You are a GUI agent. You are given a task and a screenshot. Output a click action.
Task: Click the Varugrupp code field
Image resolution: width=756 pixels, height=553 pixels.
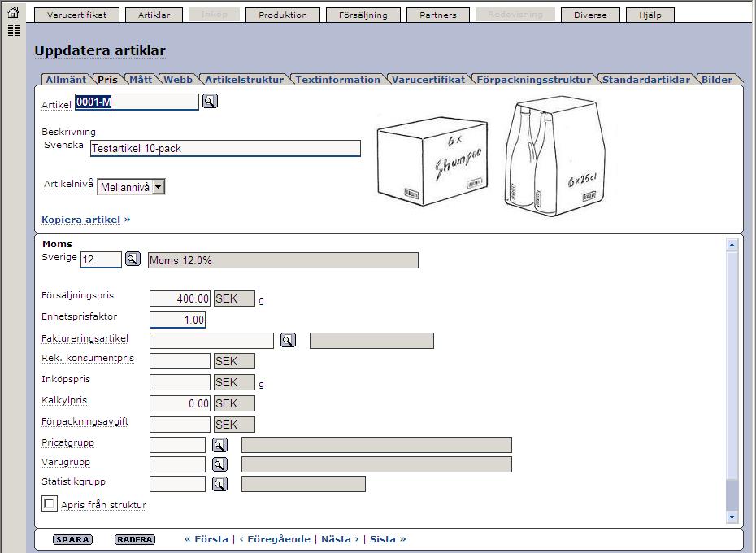pos(177,464)
